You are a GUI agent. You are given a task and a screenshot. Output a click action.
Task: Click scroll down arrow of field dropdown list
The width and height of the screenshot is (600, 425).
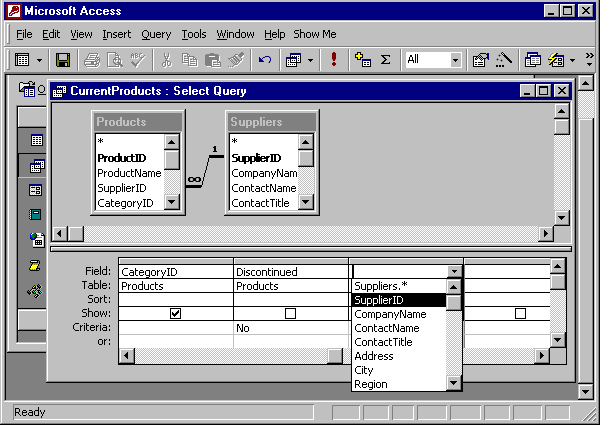[x=454, y=383]
